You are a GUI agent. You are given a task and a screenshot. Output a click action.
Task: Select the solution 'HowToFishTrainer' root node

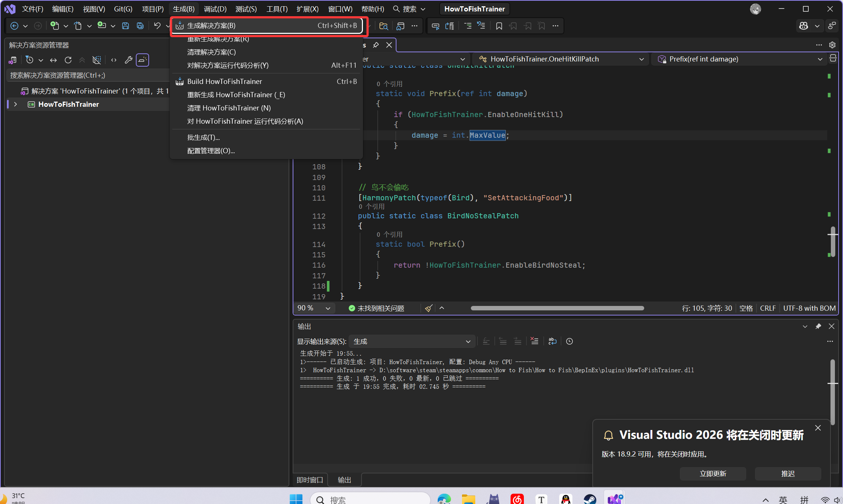(95, 91)
